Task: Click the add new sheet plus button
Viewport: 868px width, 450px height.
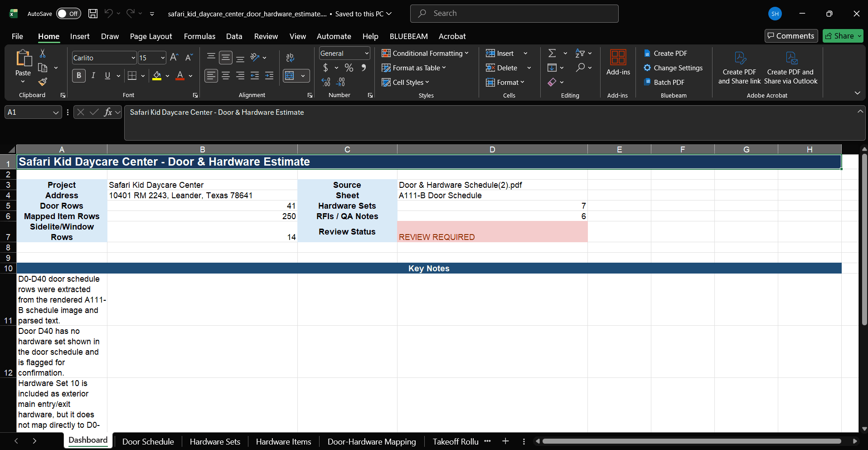Action: pos(505,441)
